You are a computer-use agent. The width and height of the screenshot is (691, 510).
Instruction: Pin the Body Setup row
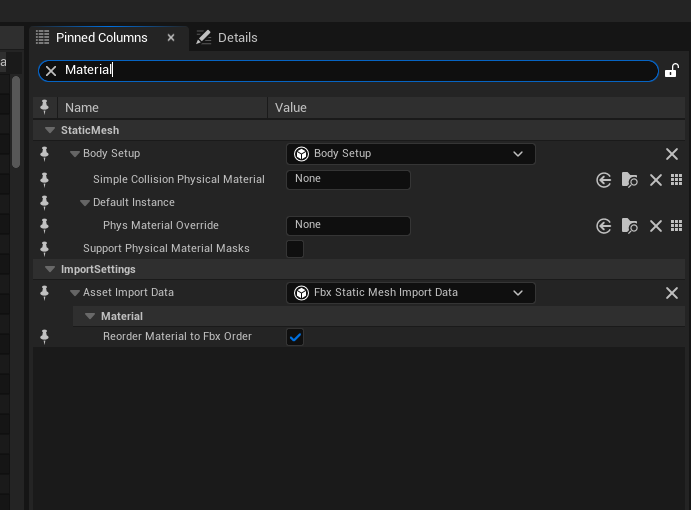point(44,154)
